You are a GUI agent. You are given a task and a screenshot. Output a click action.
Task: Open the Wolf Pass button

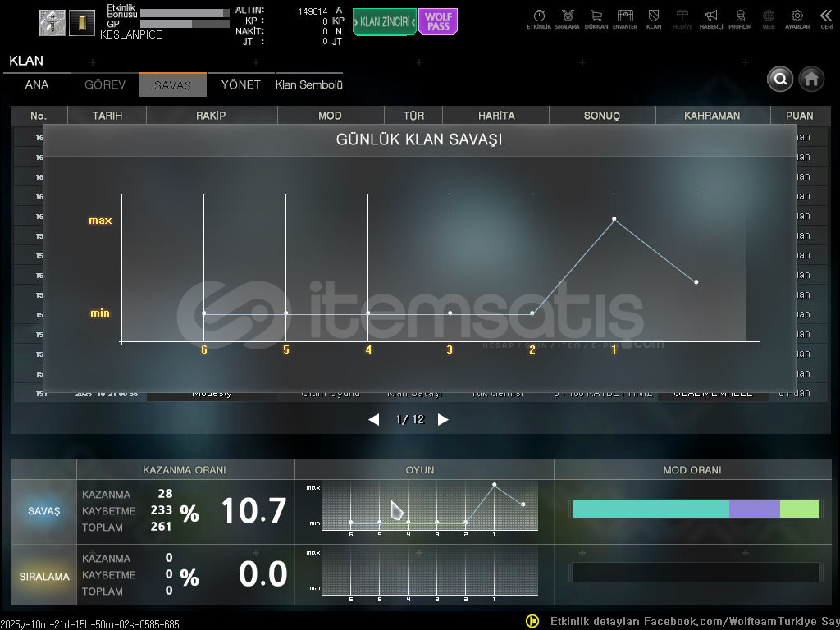(x=438, y=22)
